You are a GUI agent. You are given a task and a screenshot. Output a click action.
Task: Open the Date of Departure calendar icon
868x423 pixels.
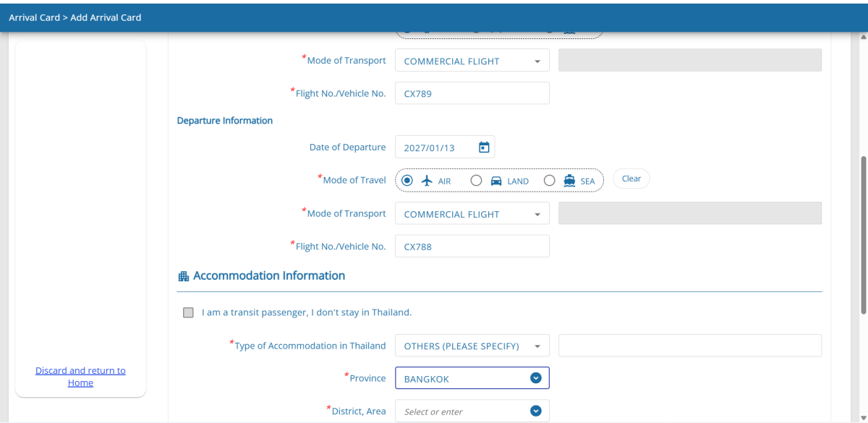click(484, 148)
